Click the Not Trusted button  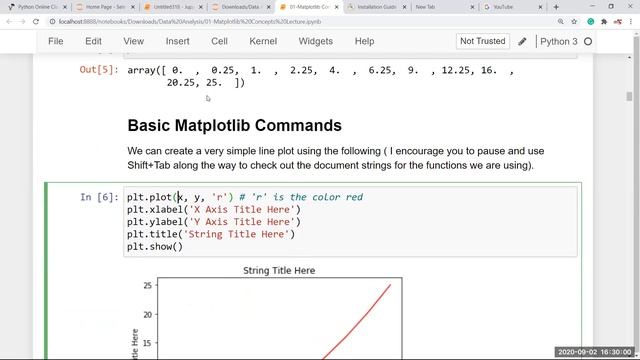[x=482, y=41]
